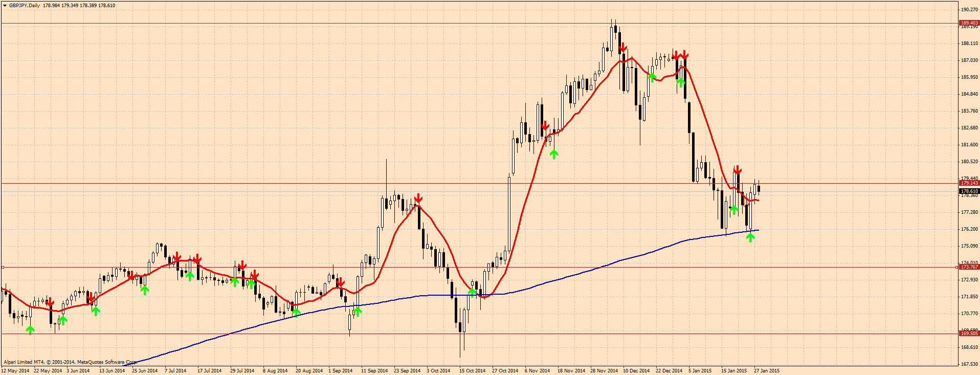Open the chart menu triangle beside GBPJPY,Daily
The image size is (980, 375).
click(x=5, y=6)
